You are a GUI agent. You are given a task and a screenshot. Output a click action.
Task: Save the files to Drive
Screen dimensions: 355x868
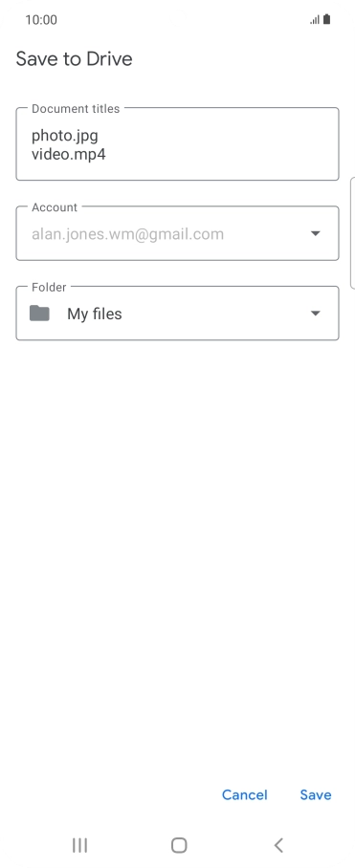[x=316, y=794]
